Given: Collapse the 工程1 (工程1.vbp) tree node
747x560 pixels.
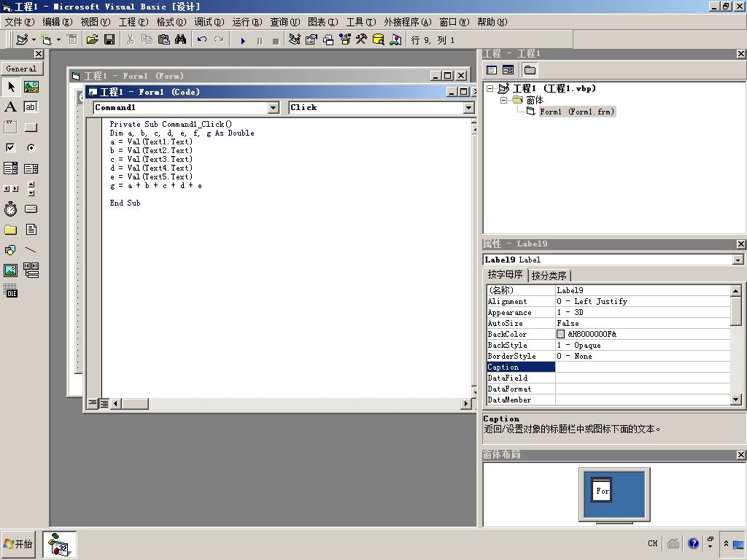Looking at the screenshot, I should click(489, 88).
